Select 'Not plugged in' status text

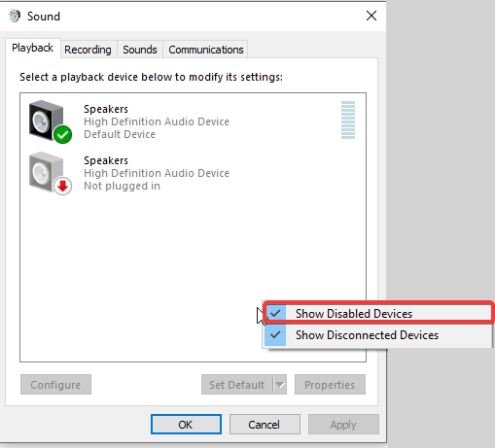tap(122, 186)
